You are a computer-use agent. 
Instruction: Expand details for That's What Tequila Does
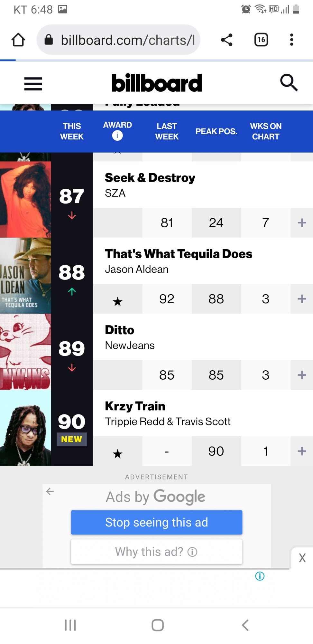[302, 299]
